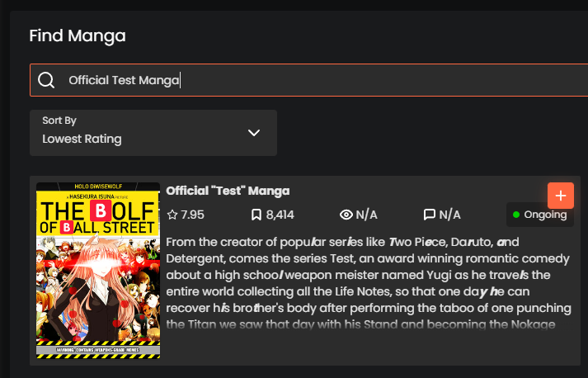Click the comment bubble icon
Screen dimensions: 588x378
click(x=429, y=215)
